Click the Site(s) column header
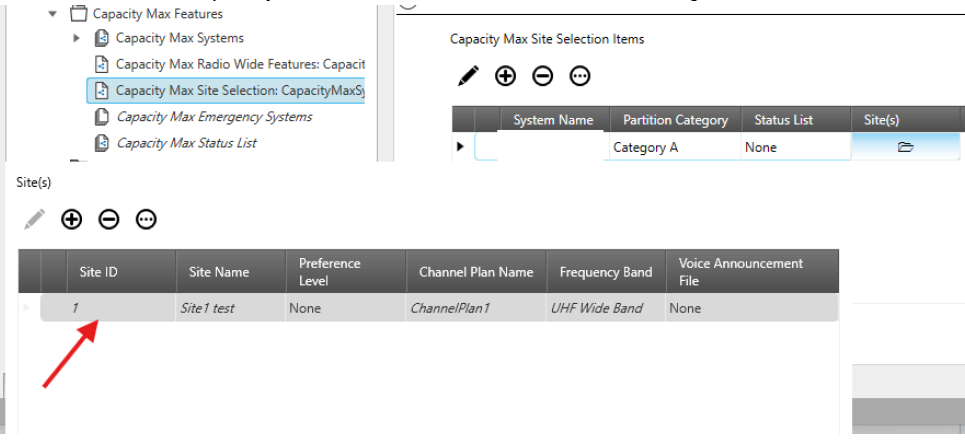 [905, 120]
